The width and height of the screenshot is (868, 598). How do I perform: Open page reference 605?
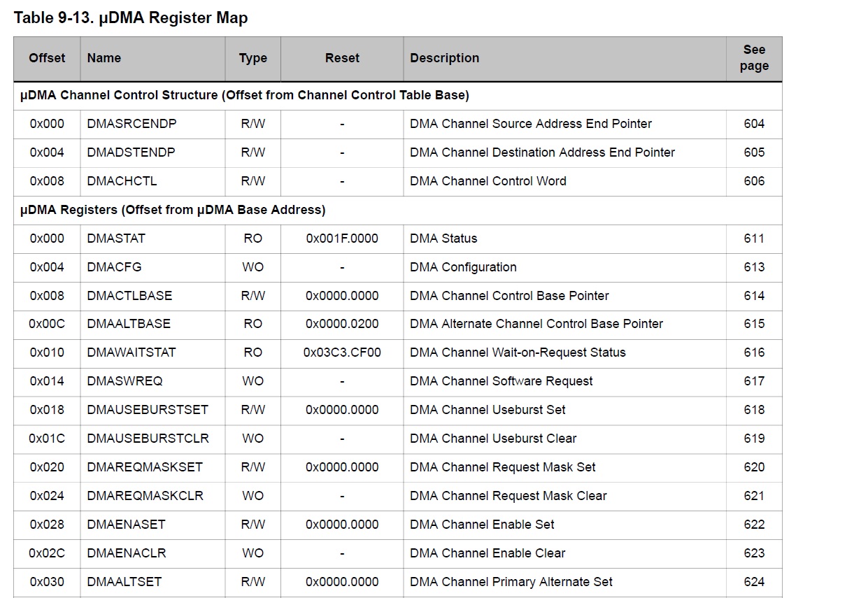click(x=754, y=152)
